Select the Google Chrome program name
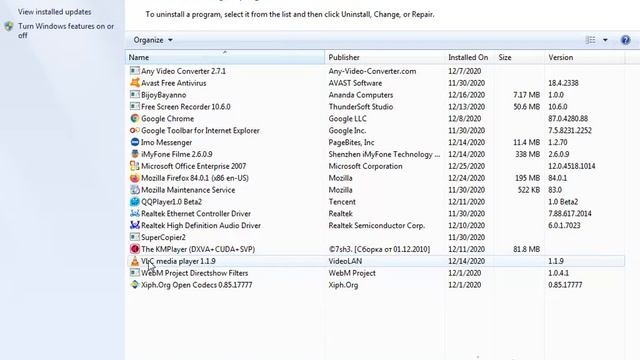 [167, 119]
